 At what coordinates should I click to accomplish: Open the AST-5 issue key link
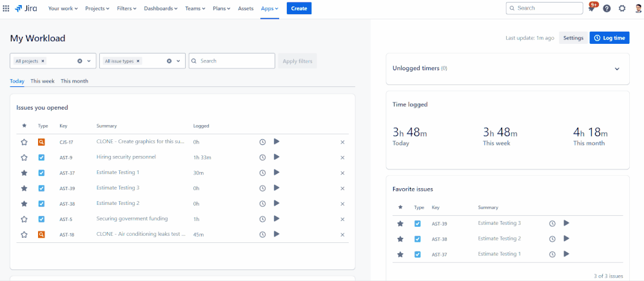pos(66,219)
